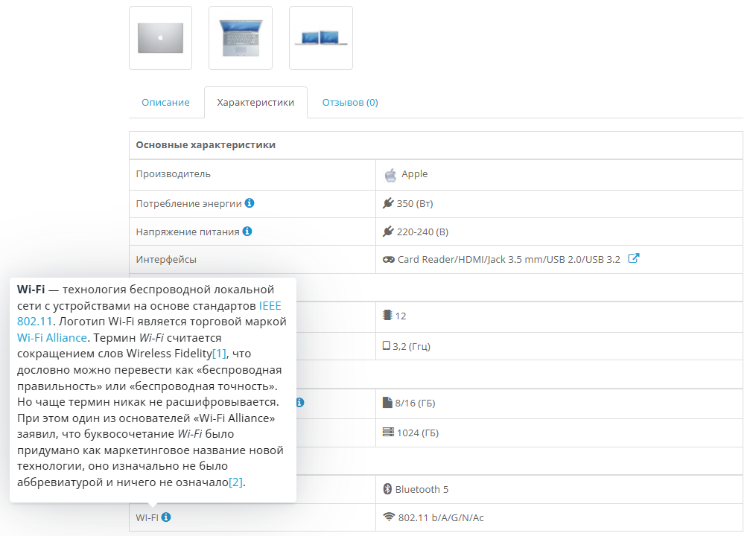
Task: Click the bold Wi-Fi heading in tooltip
Action: tap(31, 289)
